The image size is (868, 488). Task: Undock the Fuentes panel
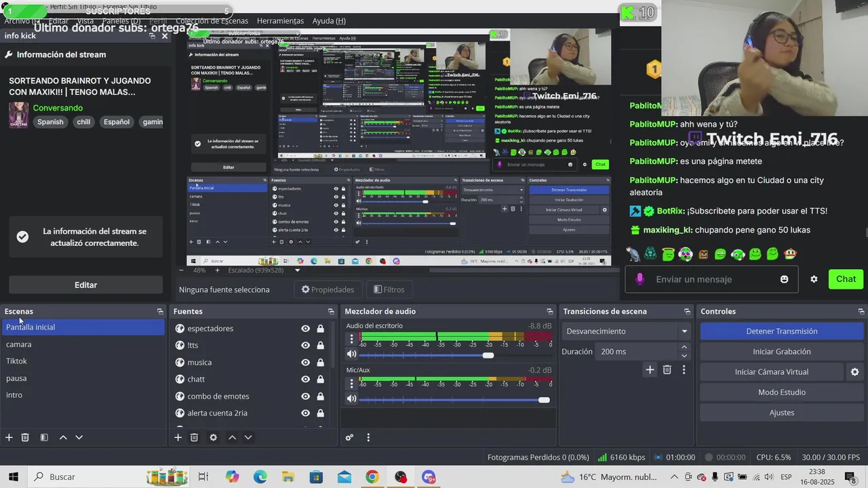331,312
